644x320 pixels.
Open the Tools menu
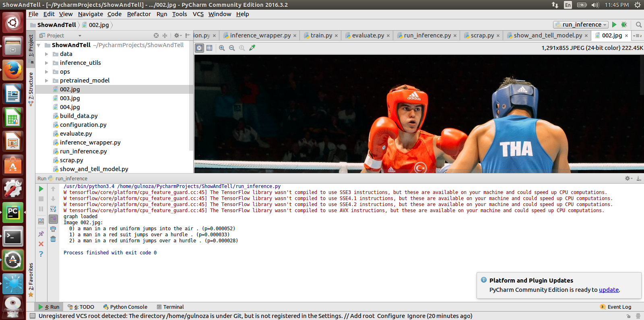[180, 14]
